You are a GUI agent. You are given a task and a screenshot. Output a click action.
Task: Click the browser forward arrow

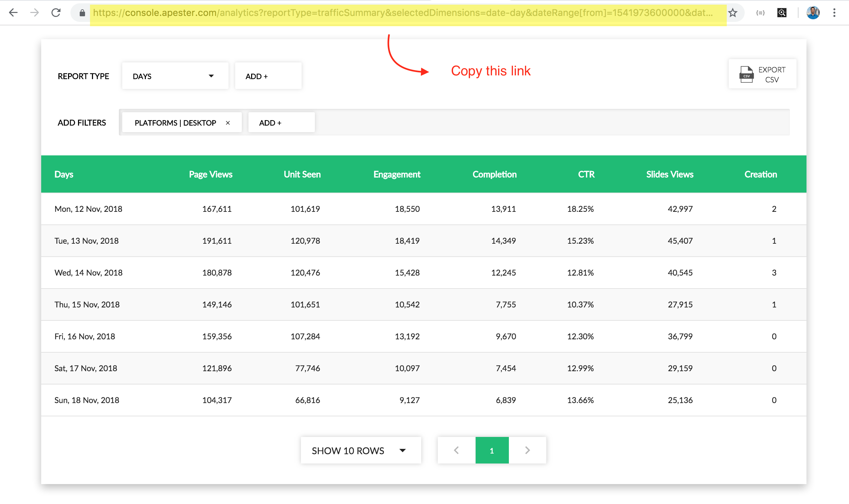pyautogui.click(x=34, y=13)
